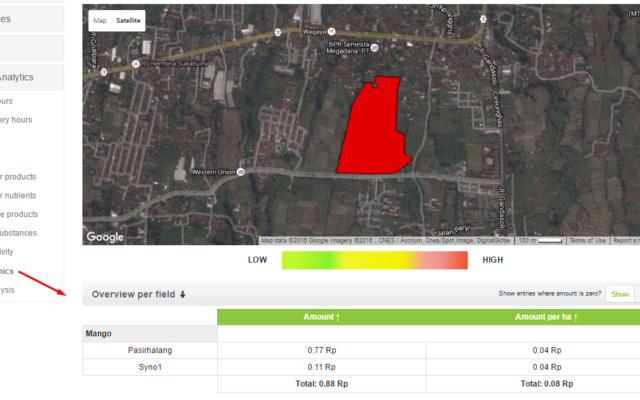Open the machinery hours sidebar item
Image resolution: width=640 pixels, height=400 pixels.
(x=16, y=120)
